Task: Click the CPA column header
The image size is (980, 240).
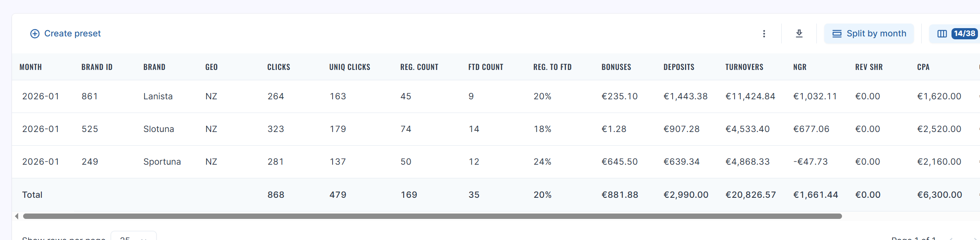Action: 923,67
